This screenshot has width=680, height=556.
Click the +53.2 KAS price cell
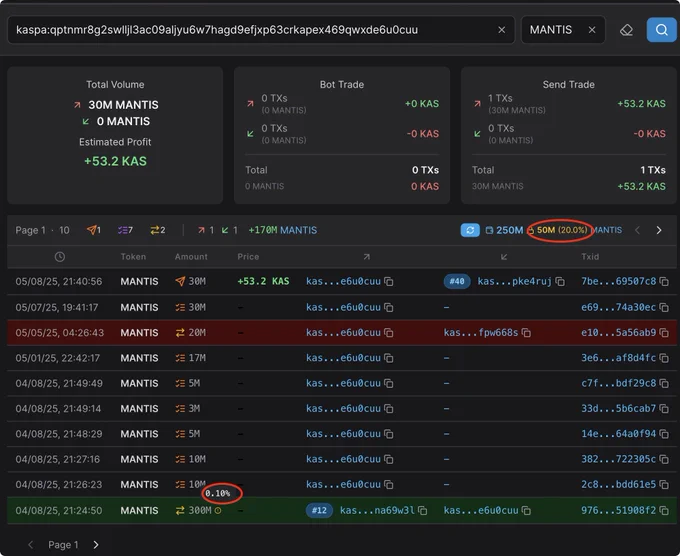(263, 281)
